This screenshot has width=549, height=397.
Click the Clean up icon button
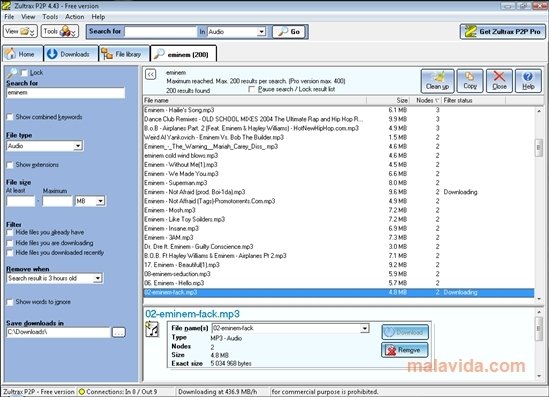pyautogui.click(x=437, y=81)
